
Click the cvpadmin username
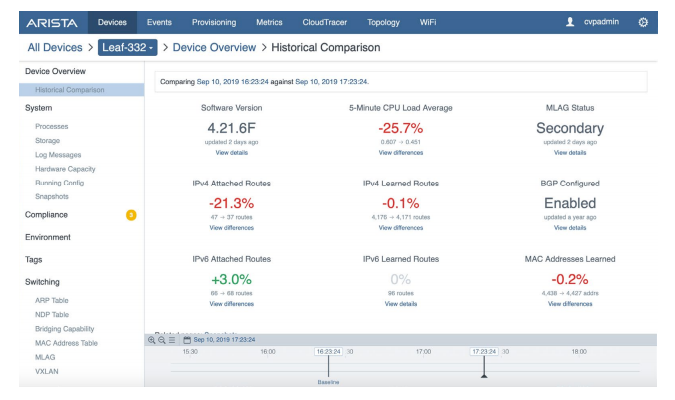pos(601,22)
